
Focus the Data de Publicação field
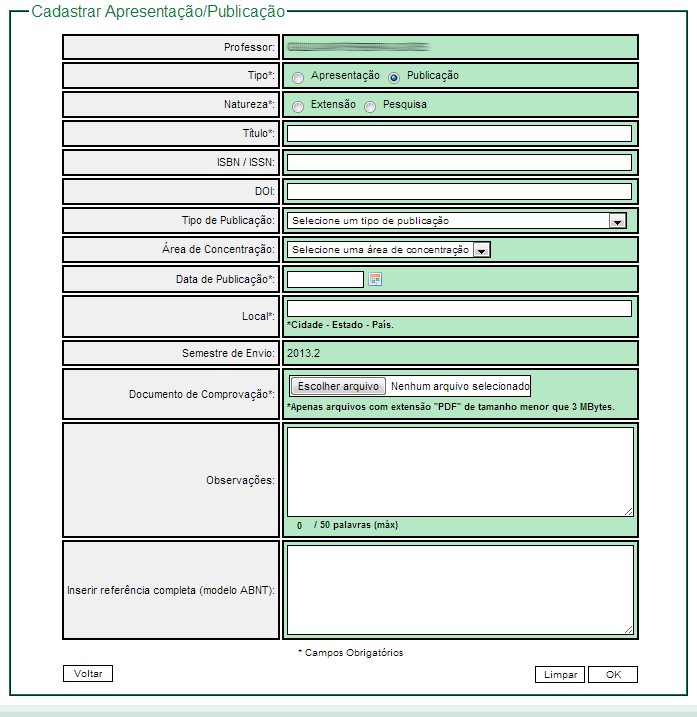(325, 279)
